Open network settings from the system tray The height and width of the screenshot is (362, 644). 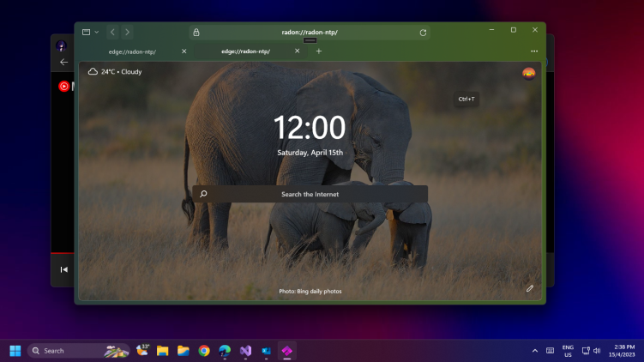(x=586, y=351)
